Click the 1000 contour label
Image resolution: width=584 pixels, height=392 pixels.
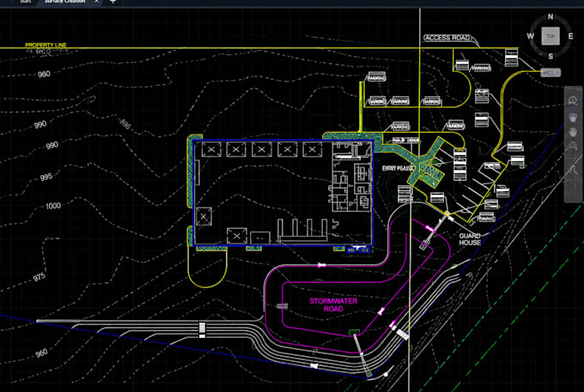click(53, 206)
